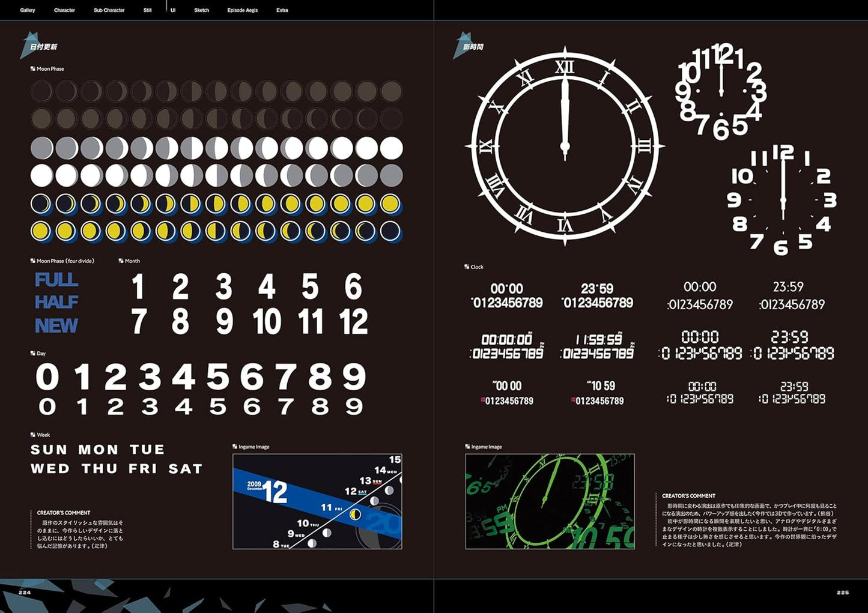Click the SAT weekday label
This screenshot has height=613, width=868.
coord(185,468)
